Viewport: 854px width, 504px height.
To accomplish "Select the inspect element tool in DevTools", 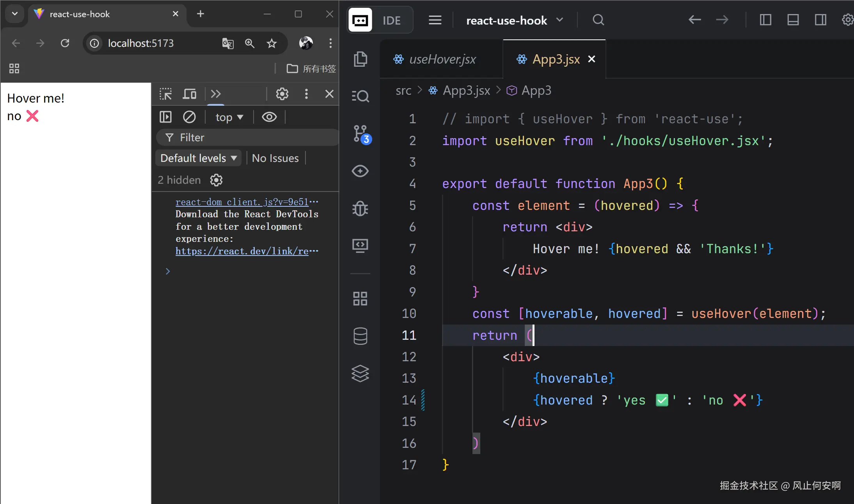I will [165, 94].
